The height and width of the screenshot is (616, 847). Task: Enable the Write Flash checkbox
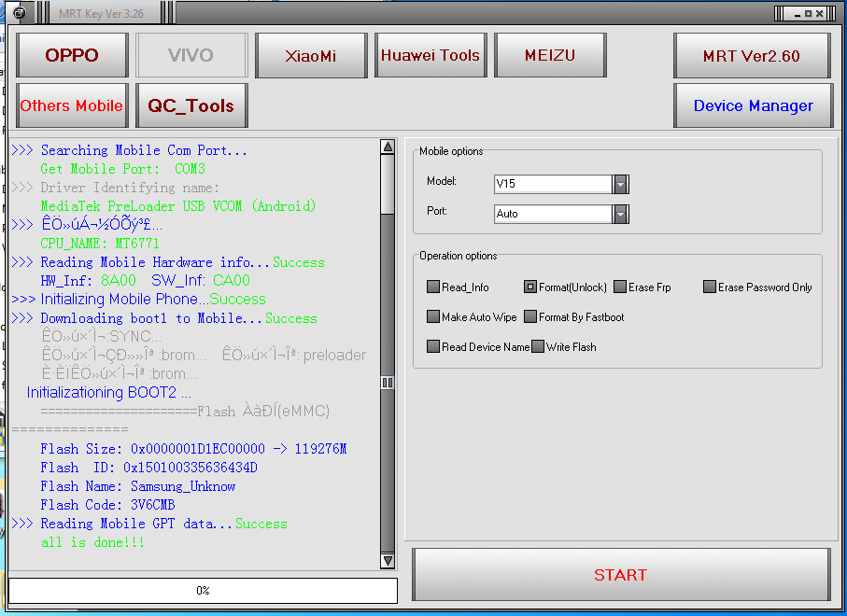coord(538,346)
